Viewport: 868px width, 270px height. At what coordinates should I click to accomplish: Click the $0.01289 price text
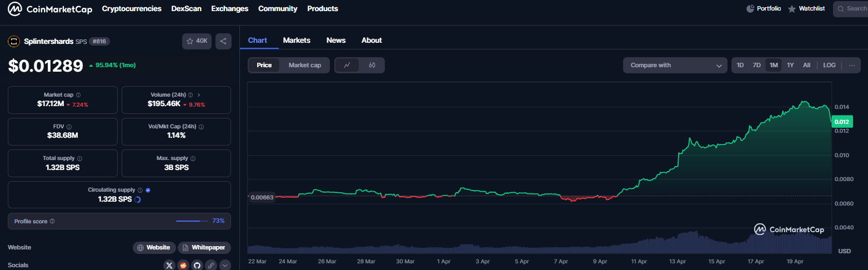[x=46, y=66]
